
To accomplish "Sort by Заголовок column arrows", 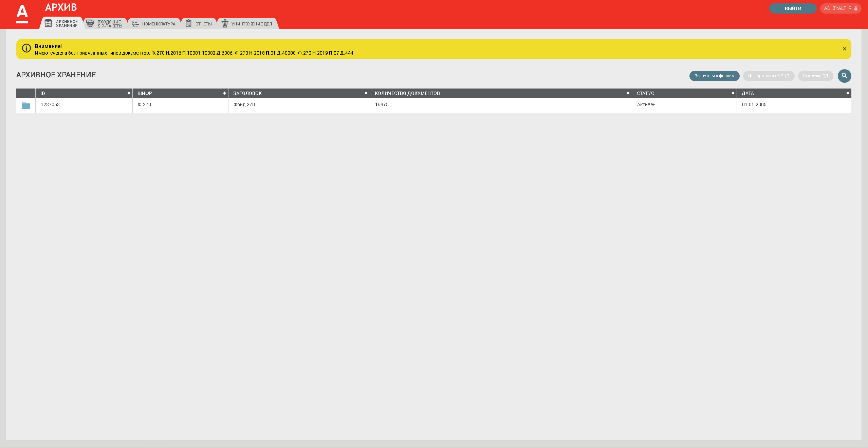I will pyautogui.click(x=366, y=93).
